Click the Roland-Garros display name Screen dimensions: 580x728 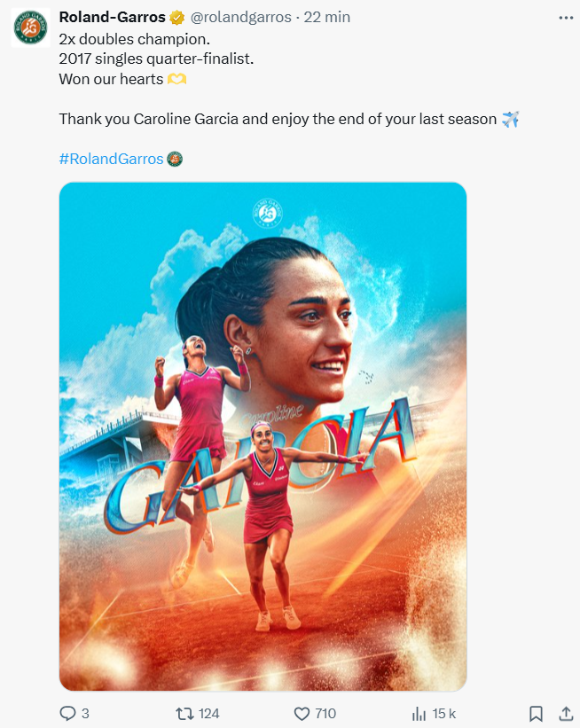pyautogui.click(x=112, y=17)
